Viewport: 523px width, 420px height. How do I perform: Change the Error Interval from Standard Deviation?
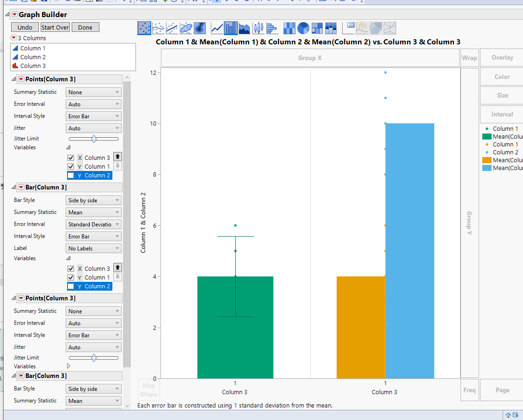pyautogui.click(x=93, y=224)
